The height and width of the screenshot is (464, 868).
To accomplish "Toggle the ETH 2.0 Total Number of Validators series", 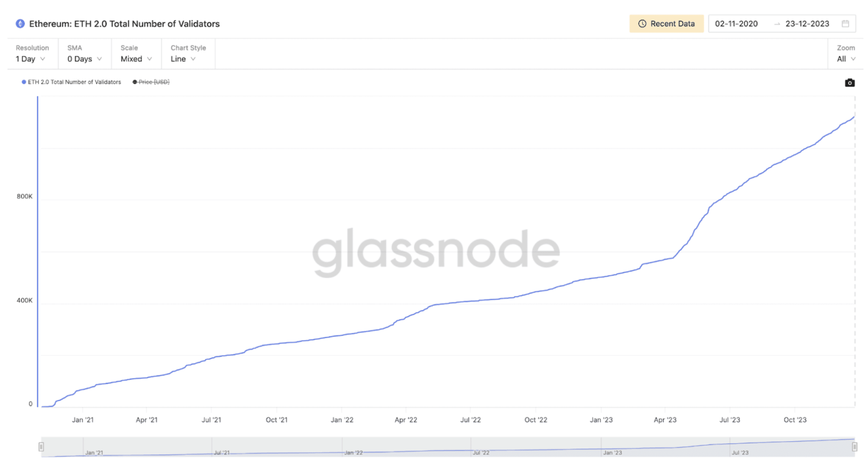I will 74,82.
